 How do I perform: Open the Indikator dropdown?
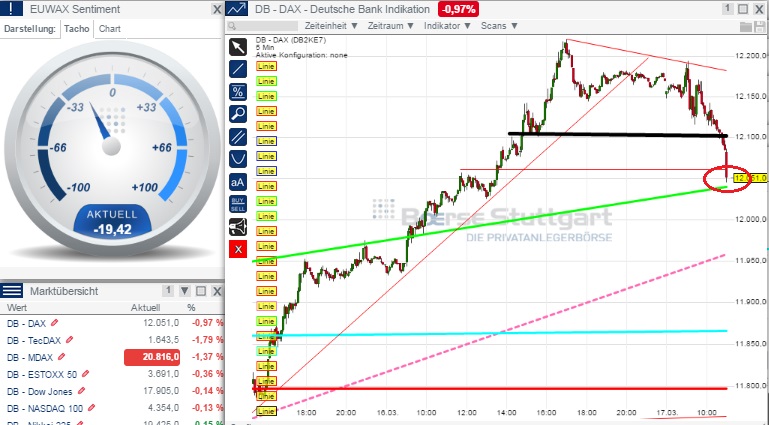(447, 26)
